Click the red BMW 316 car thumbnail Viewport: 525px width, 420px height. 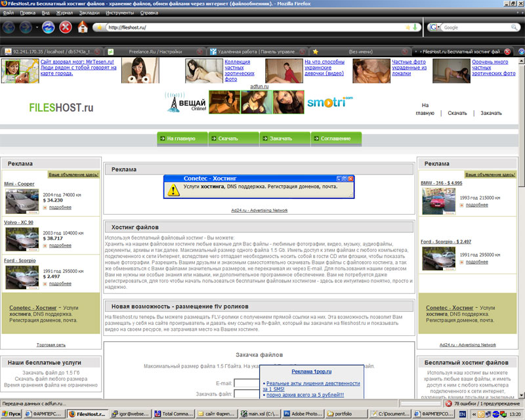pyautogui.click(x=438, y=201)
